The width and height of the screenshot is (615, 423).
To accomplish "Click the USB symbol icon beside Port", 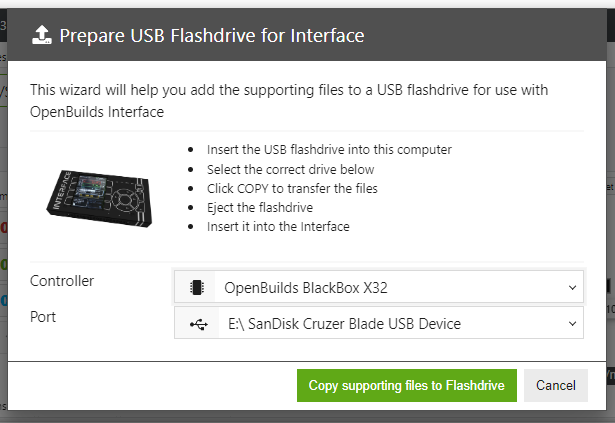I will tap(195, 323).
